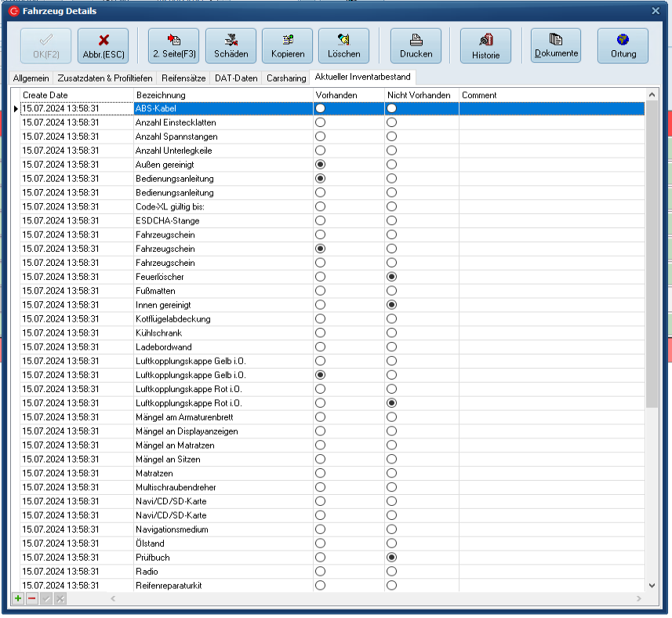
Task: Click the Drucken printer icon
Action: pos(416,39)
